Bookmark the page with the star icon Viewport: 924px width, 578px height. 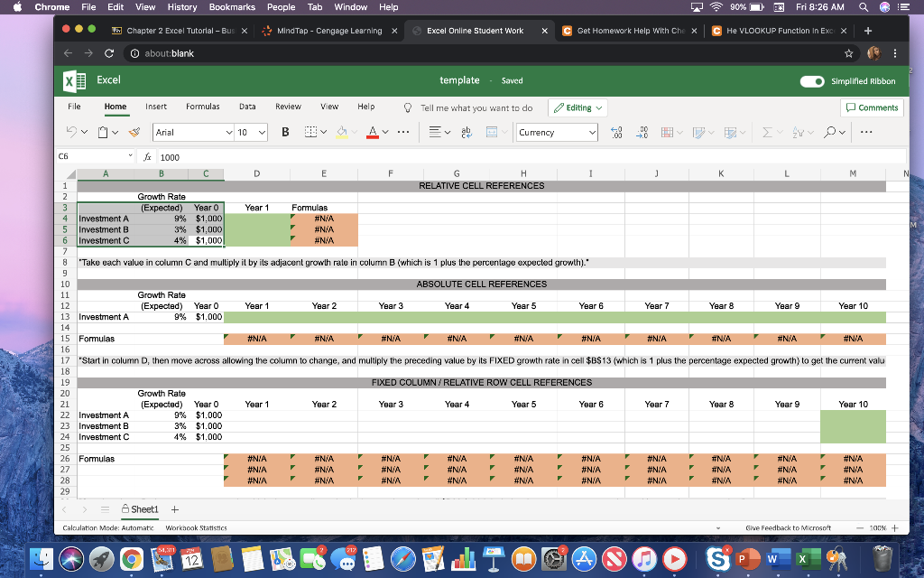point(848,53)
